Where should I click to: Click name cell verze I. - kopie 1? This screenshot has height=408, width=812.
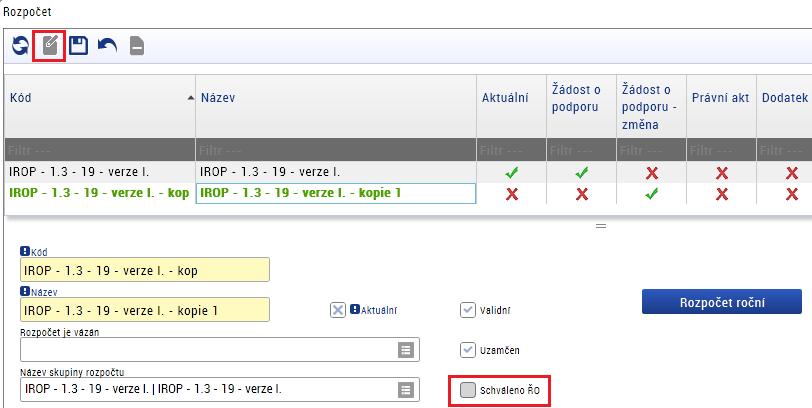click(336, 193)
